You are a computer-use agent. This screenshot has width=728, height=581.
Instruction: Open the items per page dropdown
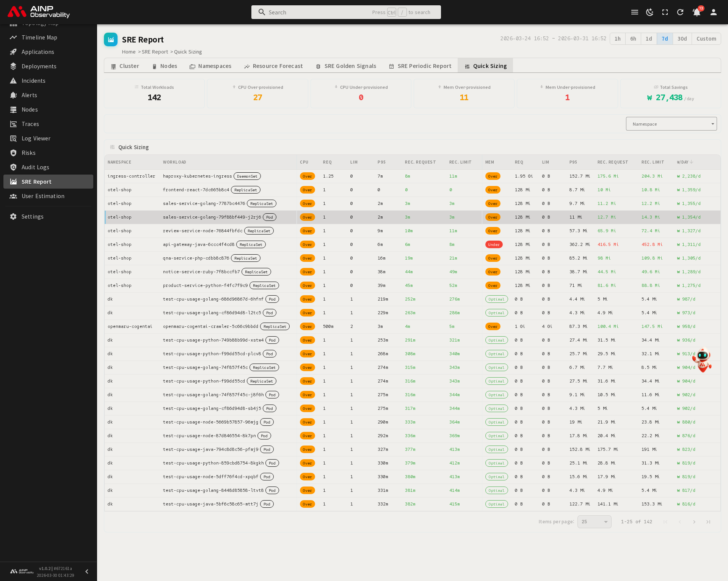(x=594, y=521)
